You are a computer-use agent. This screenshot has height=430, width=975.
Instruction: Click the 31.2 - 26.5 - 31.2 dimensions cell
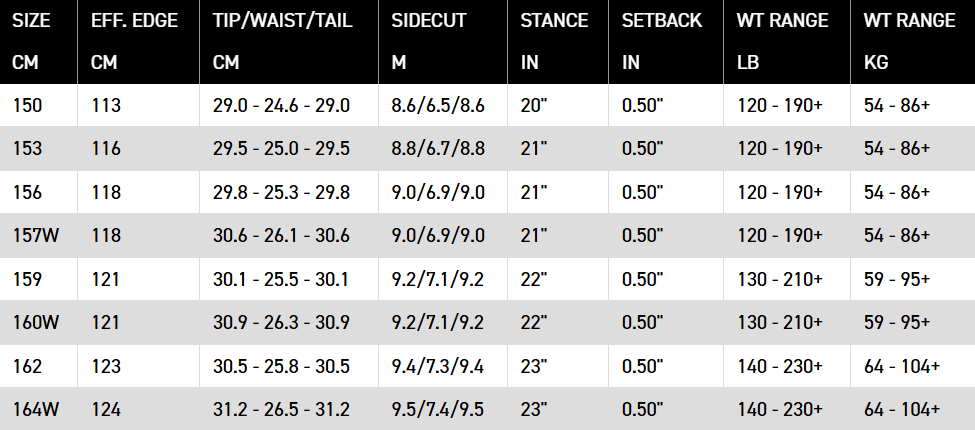[x=281, y=409]
